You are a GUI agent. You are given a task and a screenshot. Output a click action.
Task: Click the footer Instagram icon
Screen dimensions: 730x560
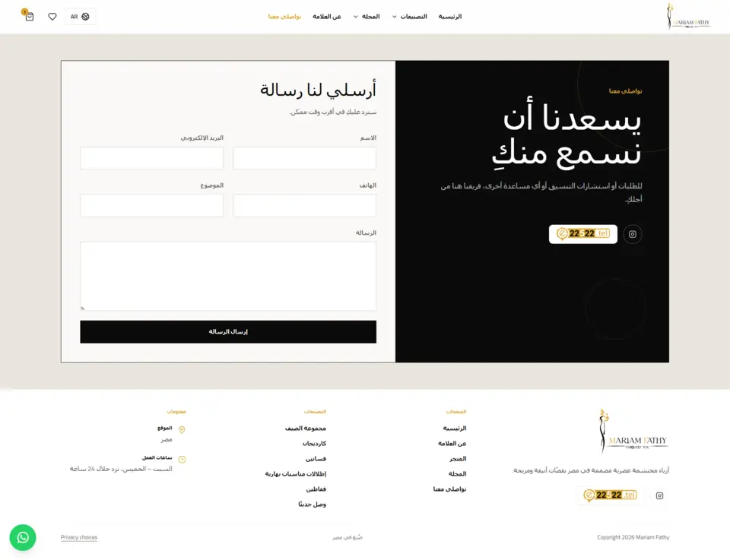point(659,496)
